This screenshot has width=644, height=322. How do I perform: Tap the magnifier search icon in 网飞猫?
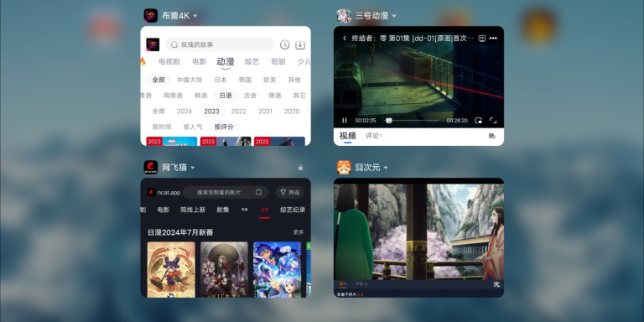[259, 192]
